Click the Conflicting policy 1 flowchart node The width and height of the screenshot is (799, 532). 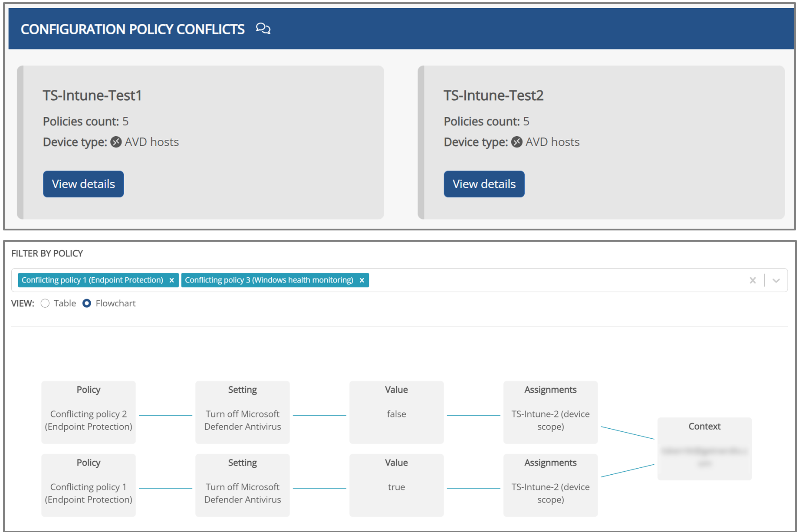89,485
